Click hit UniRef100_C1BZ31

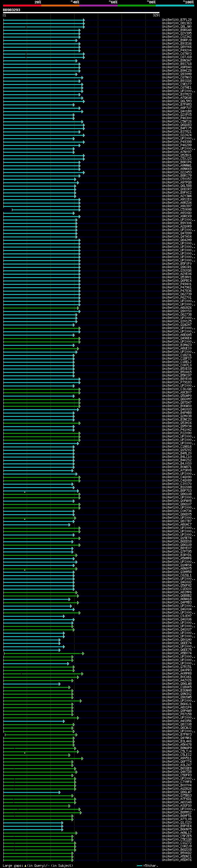tap(177, 355)
